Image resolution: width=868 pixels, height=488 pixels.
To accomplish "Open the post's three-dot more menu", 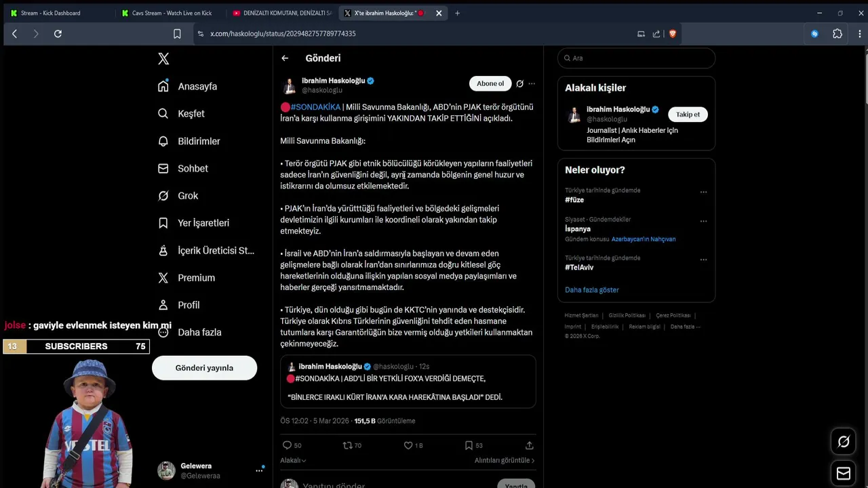I will (x=532, y=83).
